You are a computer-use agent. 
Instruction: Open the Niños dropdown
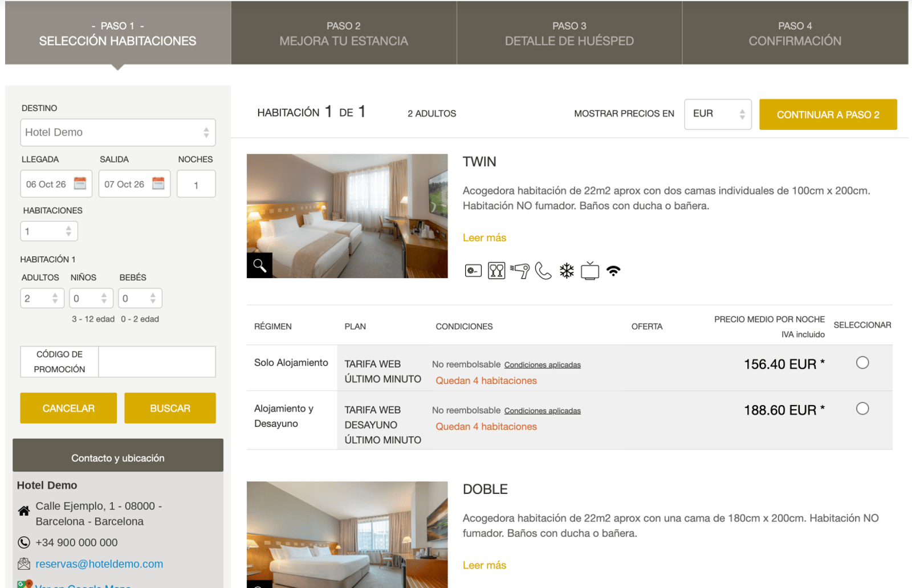tap(91, 298)
